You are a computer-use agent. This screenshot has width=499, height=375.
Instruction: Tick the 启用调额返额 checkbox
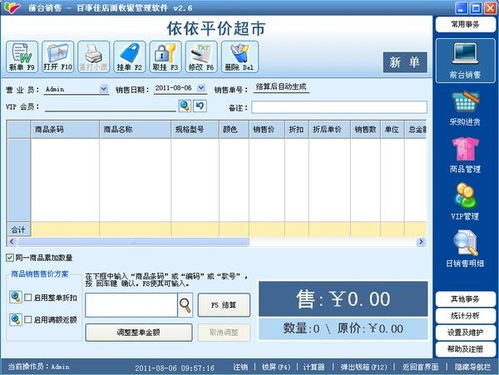click(28, 320)
